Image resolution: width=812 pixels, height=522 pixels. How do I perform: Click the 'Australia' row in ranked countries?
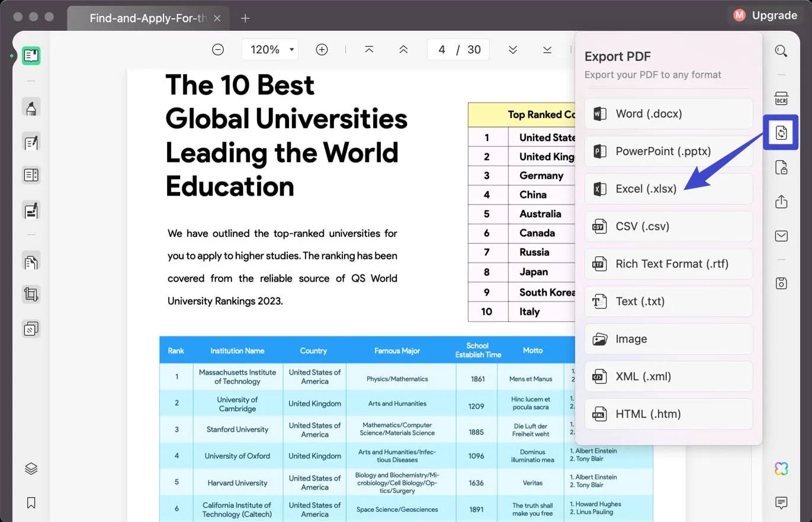click(521, 214)
